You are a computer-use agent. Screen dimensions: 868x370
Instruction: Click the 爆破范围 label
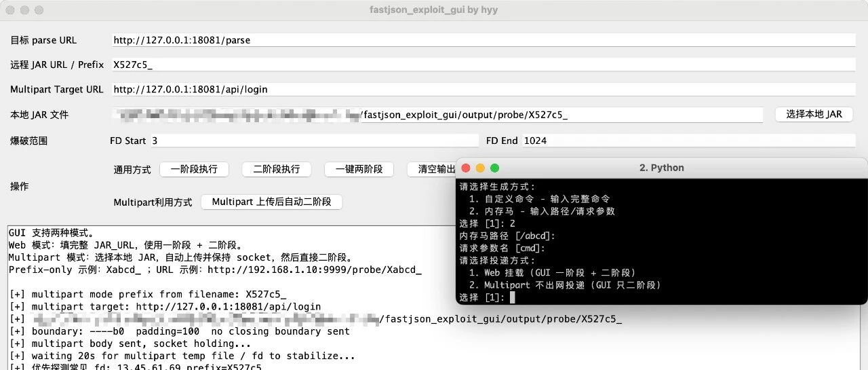29,141
